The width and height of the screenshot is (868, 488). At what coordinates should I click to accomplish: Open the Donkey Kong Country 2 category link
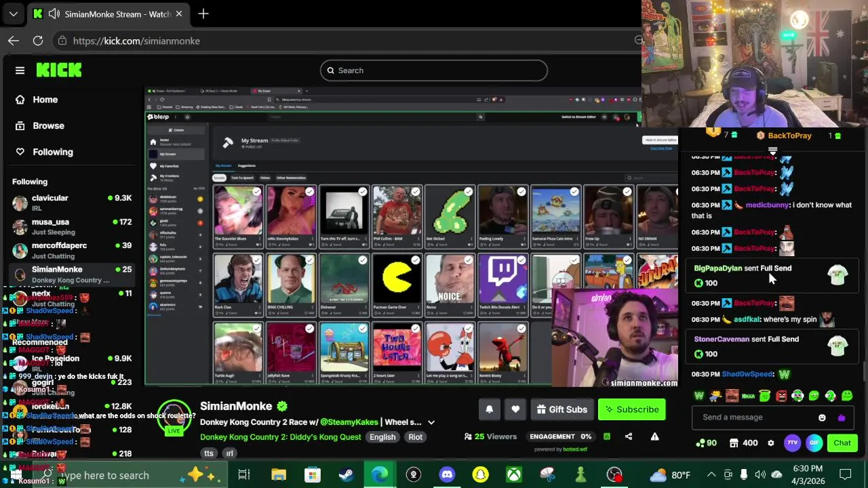point(280,437)
